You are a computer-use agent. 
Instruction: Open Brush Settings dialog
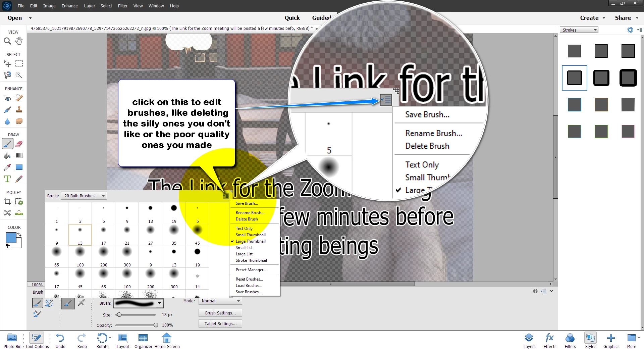click(x=220, y=313)
